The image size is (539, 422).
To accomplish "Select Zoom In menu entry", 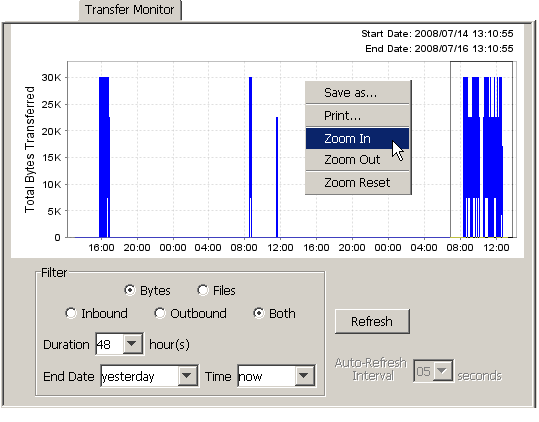I will point(358,138).
